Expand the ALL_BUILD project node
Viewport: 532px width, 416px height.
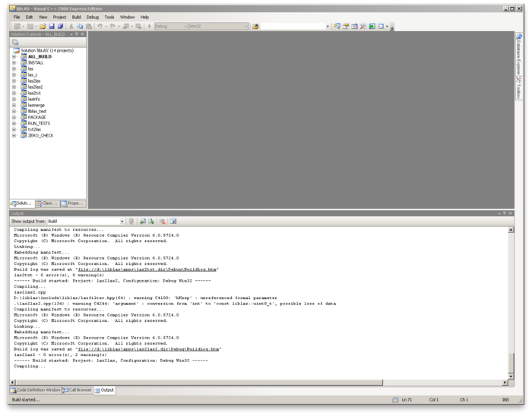click(14, 57)
